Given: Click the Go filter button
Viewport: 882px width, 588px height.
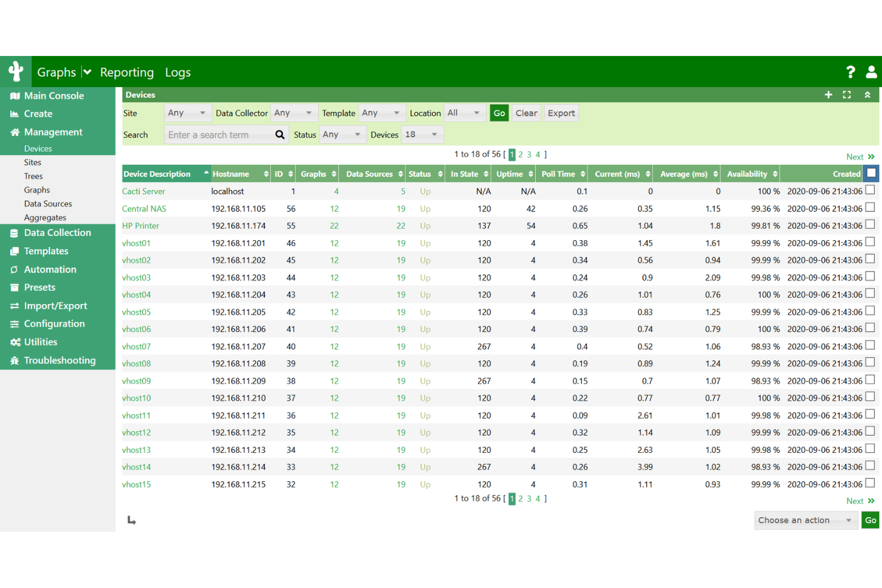Looking at the screenshot, I should (x=499, y=113).
